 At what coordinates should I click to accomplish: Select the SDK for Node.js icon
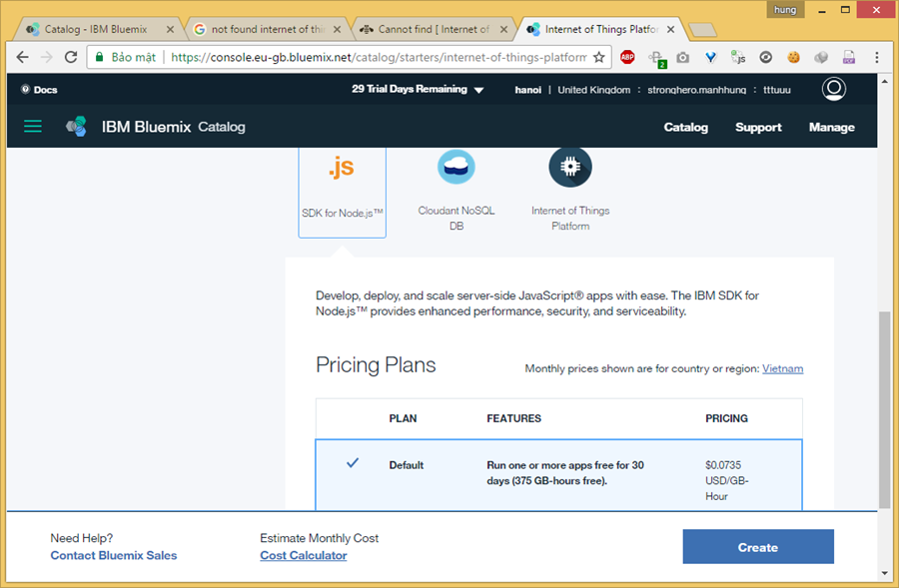(342, 168)
